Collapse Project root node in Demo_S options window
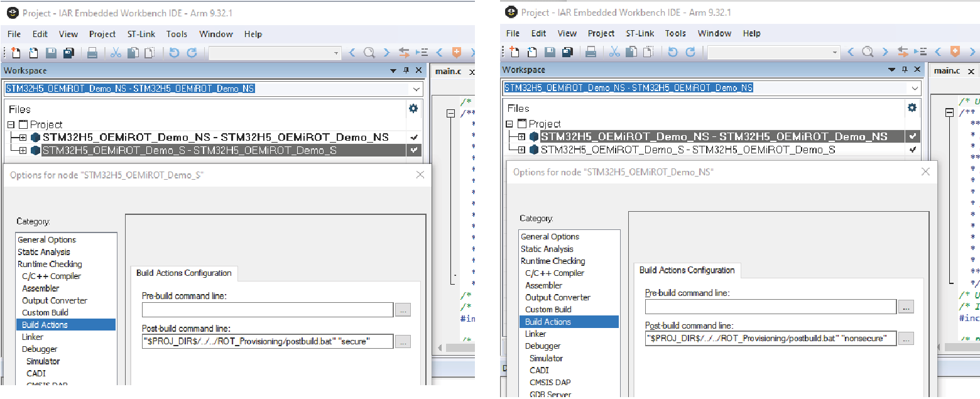This screenshot has height=399, width=980. pos(11,124)
